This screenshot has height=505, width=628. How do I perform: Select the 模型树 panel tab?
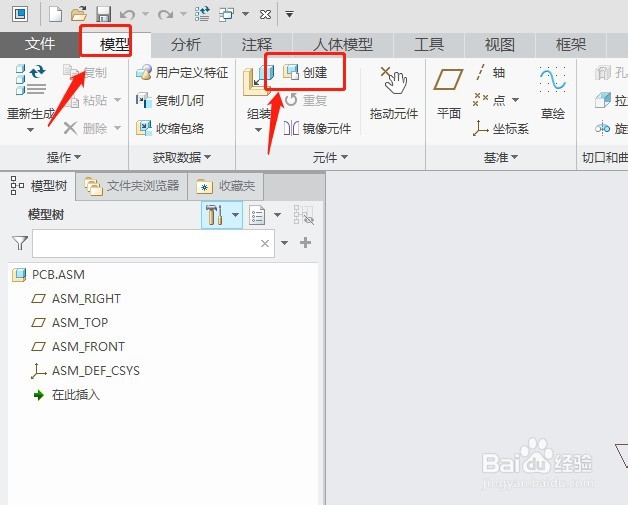pyautogui.click(x=39, y=186)
